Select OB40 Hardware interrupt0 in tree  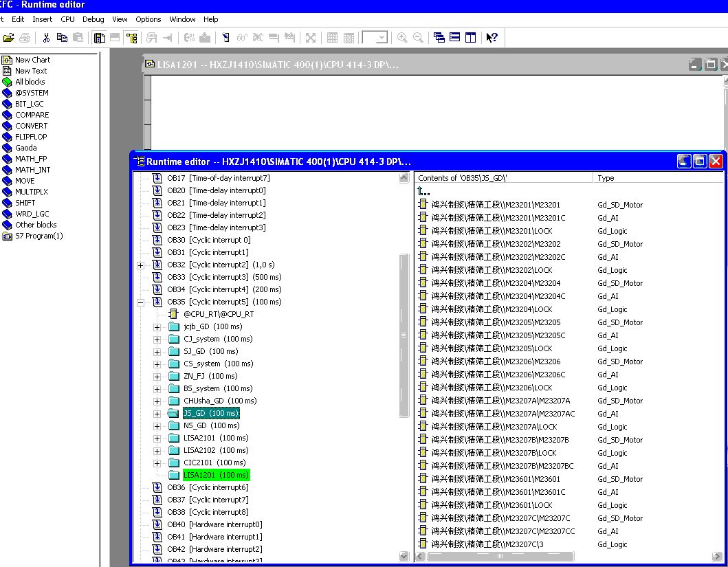tap(214, 525)
